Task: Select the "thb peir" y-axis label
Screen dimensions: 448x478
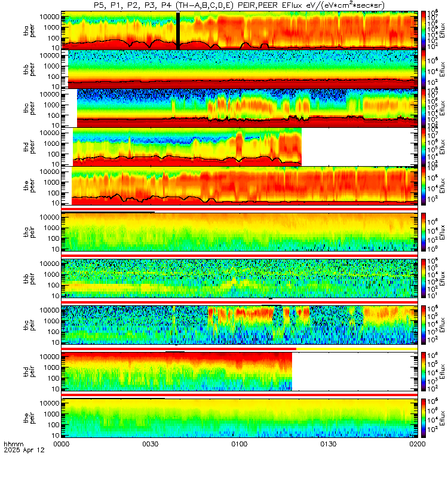Action: pos(29,278)
